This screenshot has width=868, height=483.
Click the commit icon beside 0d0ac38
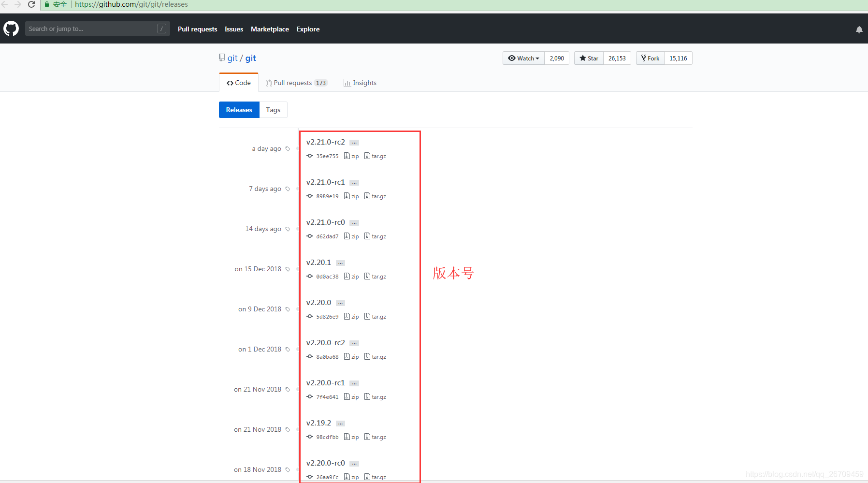[x=310, y=276]
